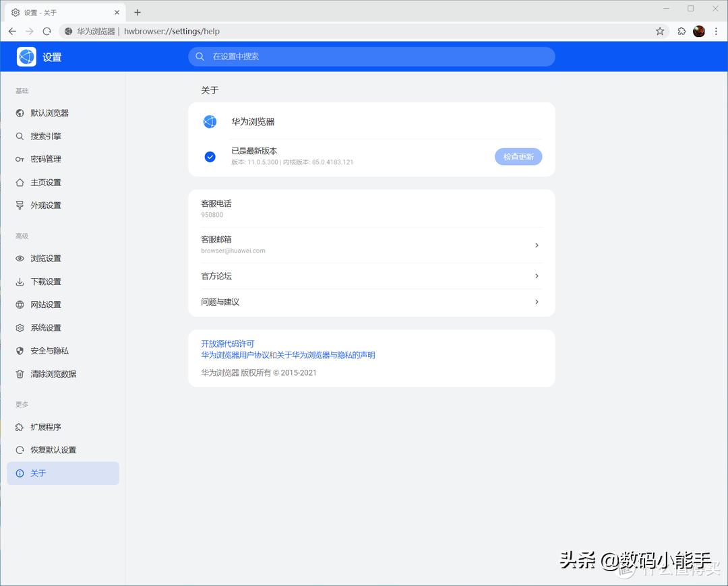Click the 客服电话 950800 entry
Image resolution: width=728 pixels, height=586 pixels.
click(371, 209)
